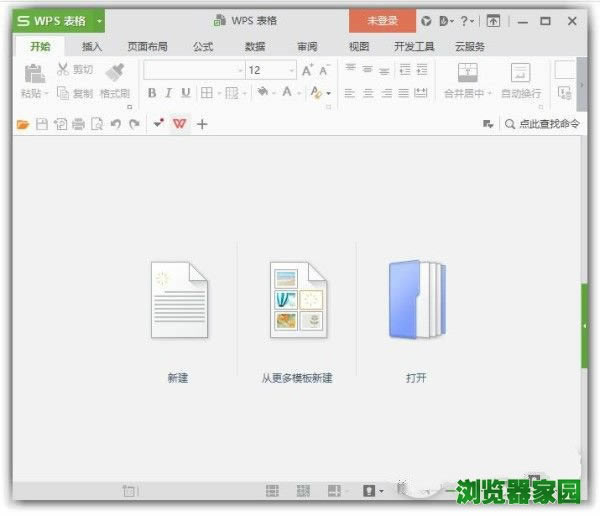Viewport: 600px width, 516px height.
Task: Toggle italic formatting
Action: 168,93
